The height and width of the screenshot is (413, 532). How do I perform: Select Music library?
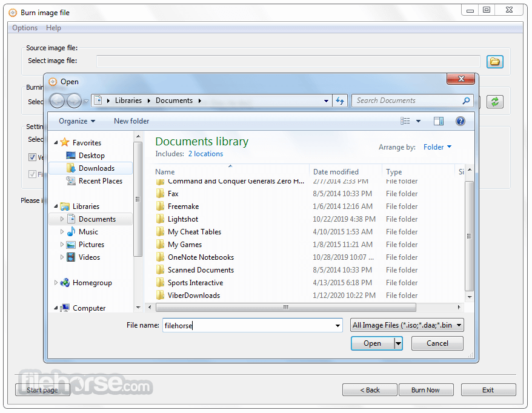(88, 232)
